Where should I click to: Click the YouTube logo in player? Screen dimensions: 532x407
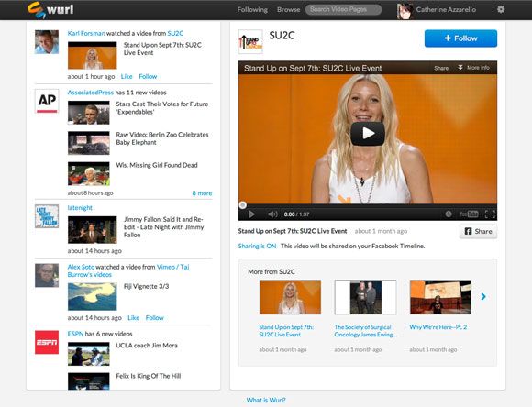[469, 214]
